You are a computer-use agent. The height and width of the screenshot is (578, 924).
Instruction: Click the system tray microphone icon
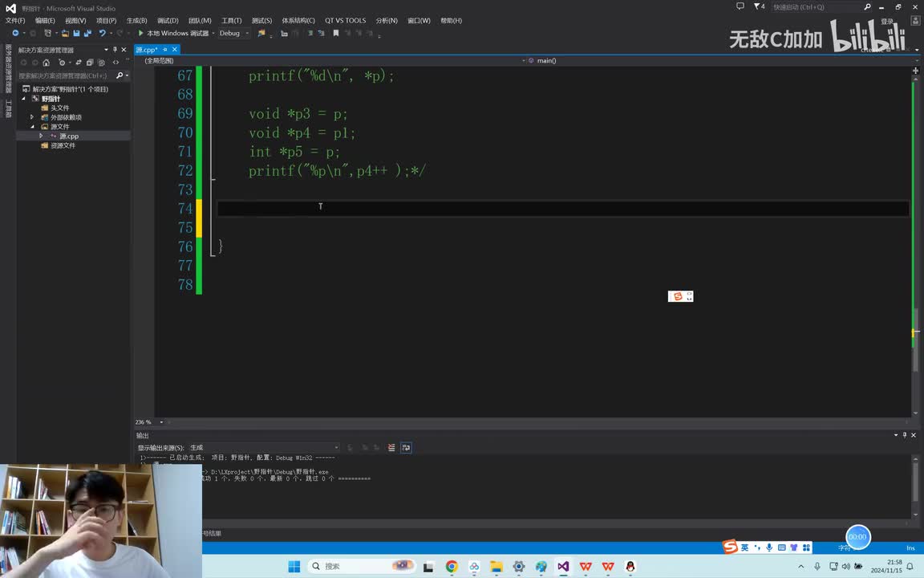click(817, 566)
